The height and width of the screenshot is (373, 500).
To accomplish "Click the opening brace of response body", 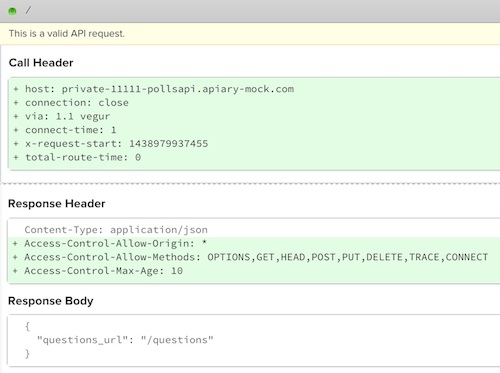I will pyautogui.click(x=27, y=326).
